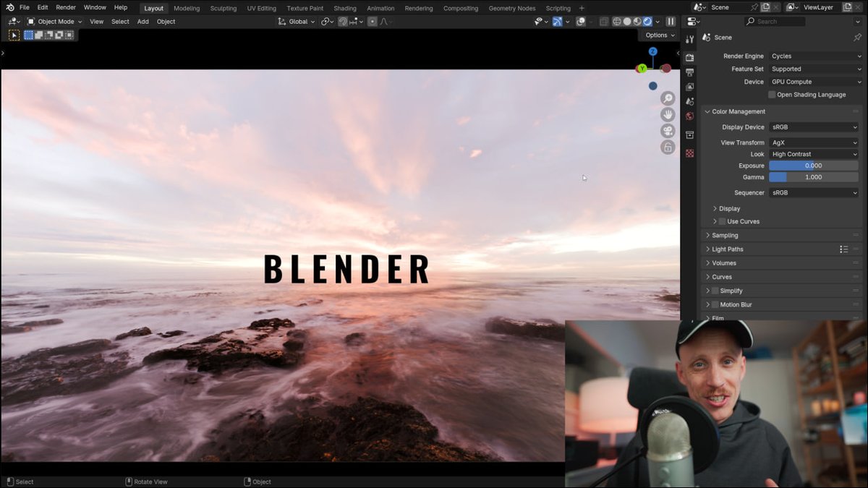Image resolution: width=868 pixels, height=488 pixels.
Task: Open the viewport Select menu
Action: click(120, 22)
